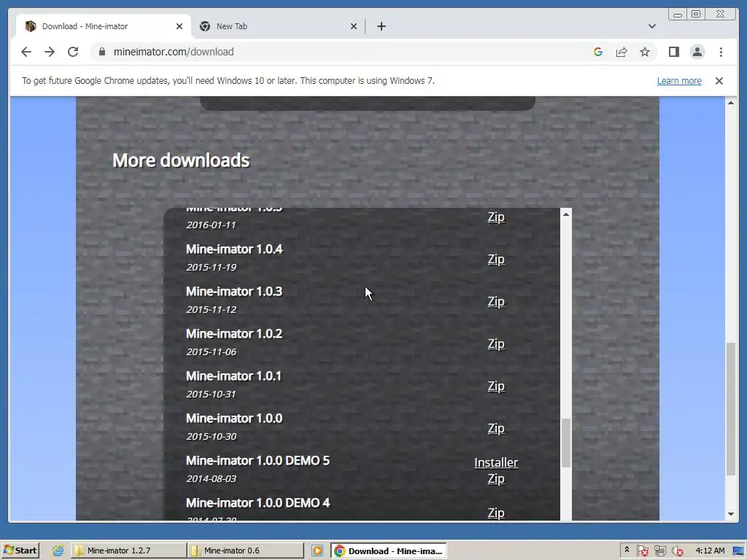Viewport: 747px width, 560px height.
Task: Bookmark this page with the star
Action: pos(645,52)
